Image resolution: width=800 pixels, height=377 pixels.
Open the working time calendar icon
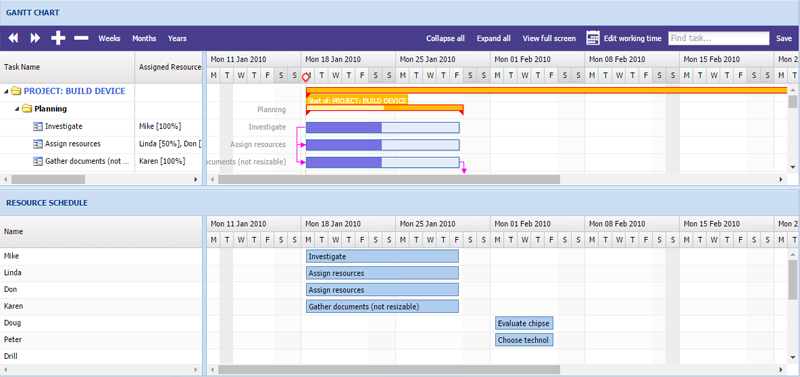[592, 38]
